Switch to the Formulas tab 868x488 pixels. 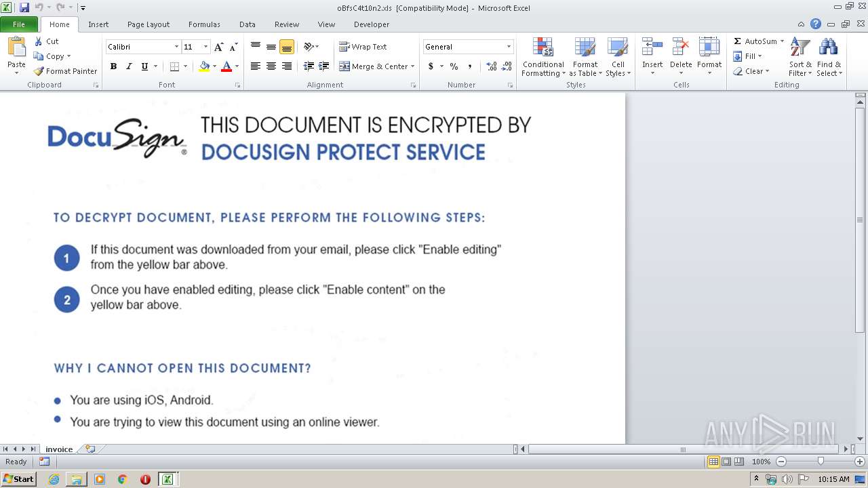[x=204, y=24]
